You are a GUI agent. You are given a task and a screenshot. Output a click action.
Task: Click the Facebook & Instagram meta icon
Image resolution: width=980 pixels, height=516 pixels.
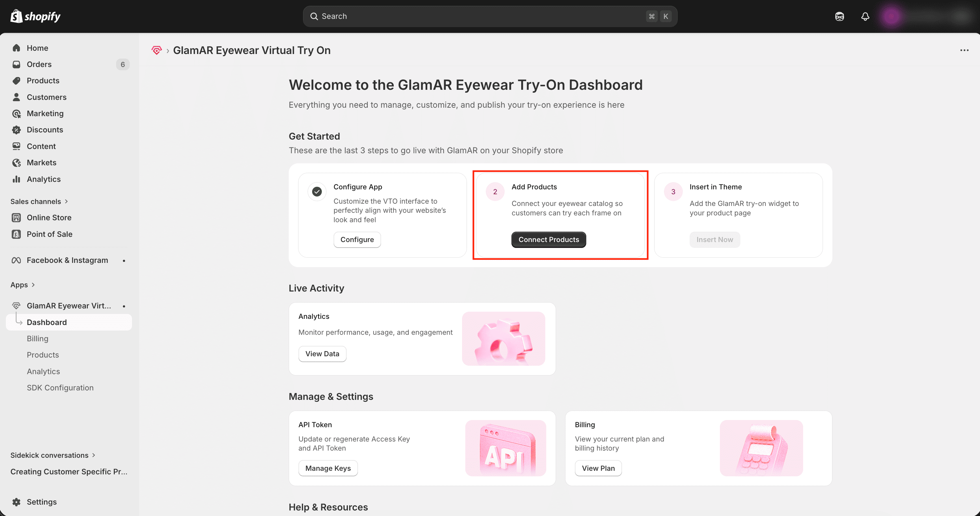pyautogui.click(x=16, y=260)
